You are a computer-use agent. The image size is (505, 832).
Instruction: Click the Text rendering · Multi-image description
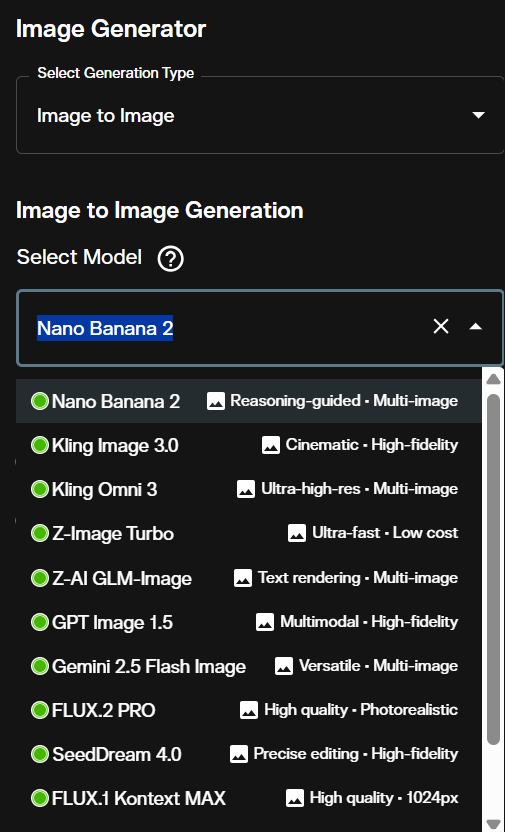358,577
